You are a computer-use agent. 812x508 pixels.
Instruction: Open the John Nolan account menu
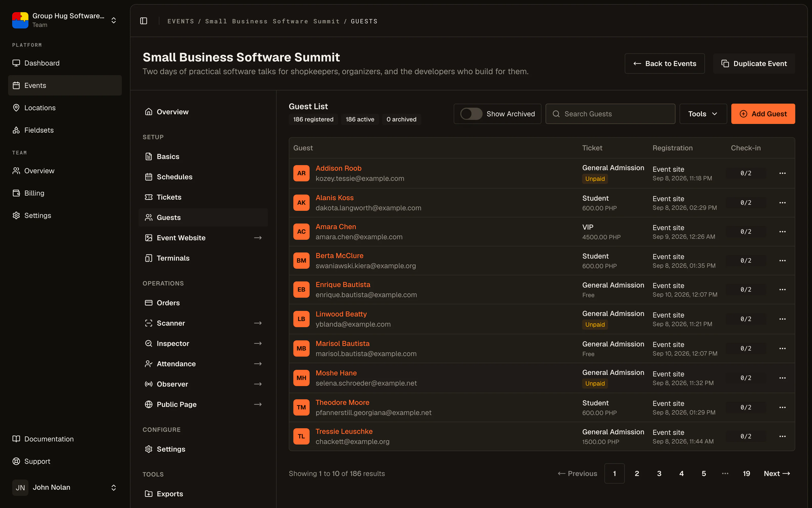tap(65, 487)
